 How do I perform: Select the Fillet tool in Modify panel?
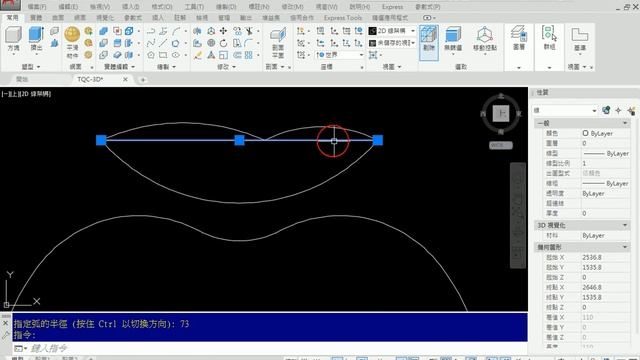coord(248,43)
